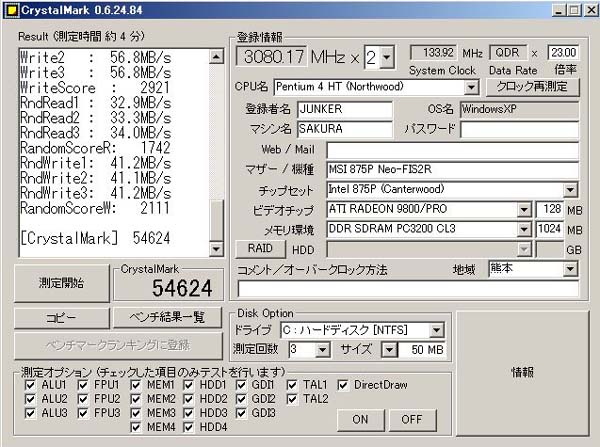Image resolution: width=600 pixels, height=447 pixels.
Task: Click the WindowsXP OS name field
Action: [520, 109]
